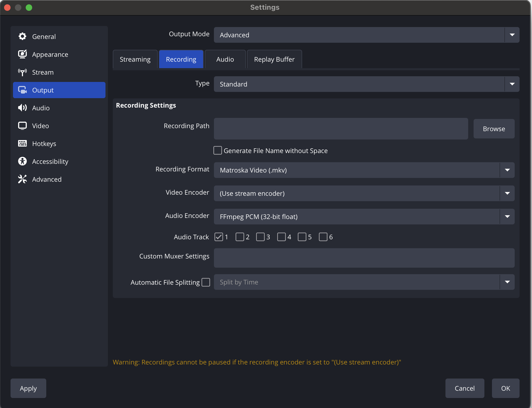
Task: Toggle Automatic File Splitting checkbox
Action: click(x=206, y=282)
